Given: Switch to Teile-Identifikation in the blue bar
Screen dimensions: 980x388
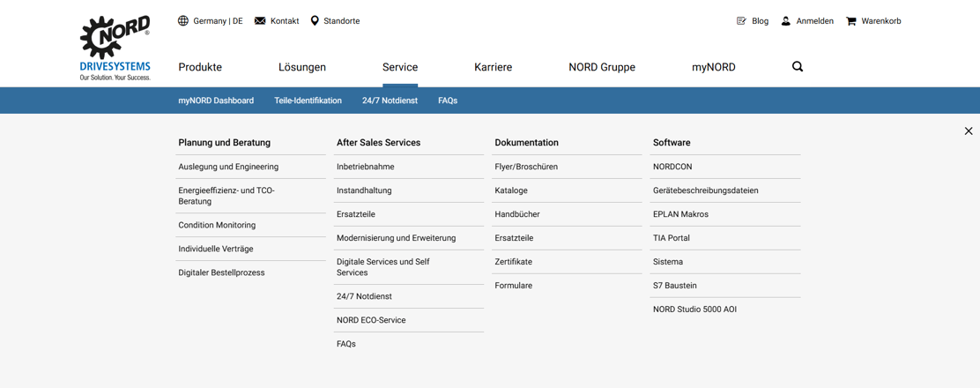Looking at the screenshot, I should (308, 101).
